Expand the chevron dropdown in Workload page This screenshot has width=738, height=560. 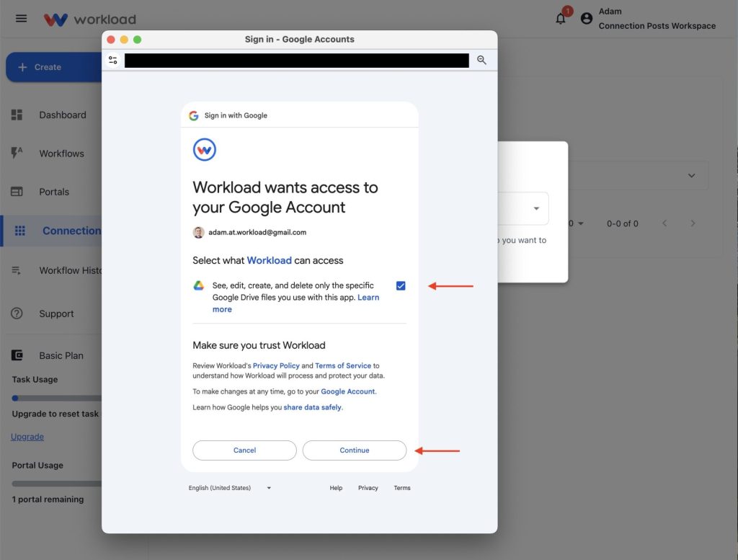tap(691, 176)
